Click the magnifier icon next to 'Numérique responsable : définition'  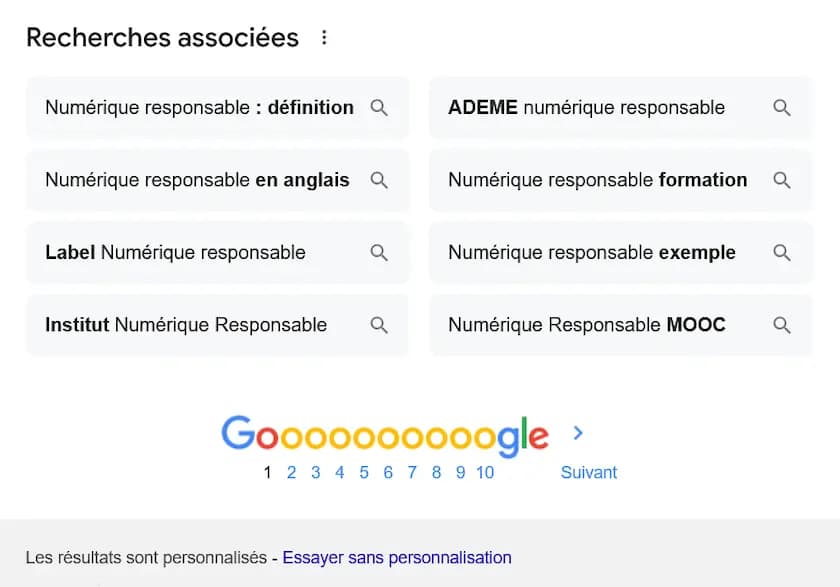(x=379, y=107)
